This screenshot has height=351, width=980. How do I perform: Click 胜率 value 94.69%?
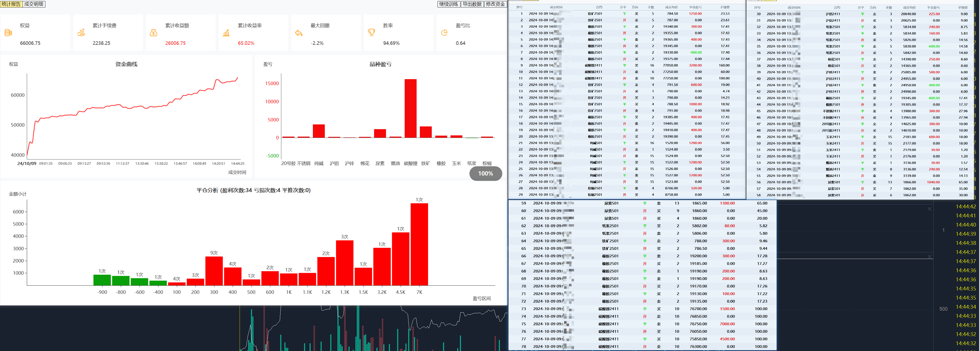coord(391,43)
